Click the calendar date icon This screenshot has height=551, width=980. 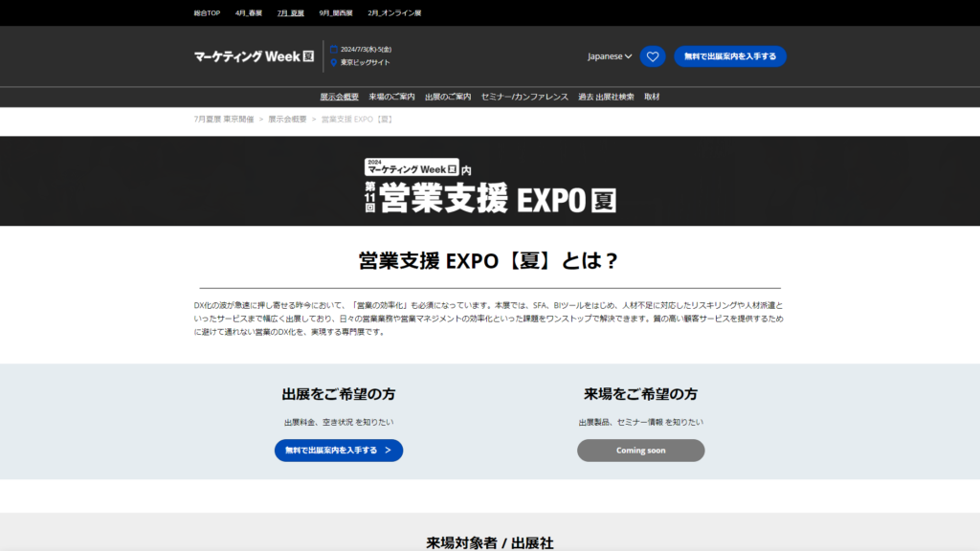tap(334, 50)
